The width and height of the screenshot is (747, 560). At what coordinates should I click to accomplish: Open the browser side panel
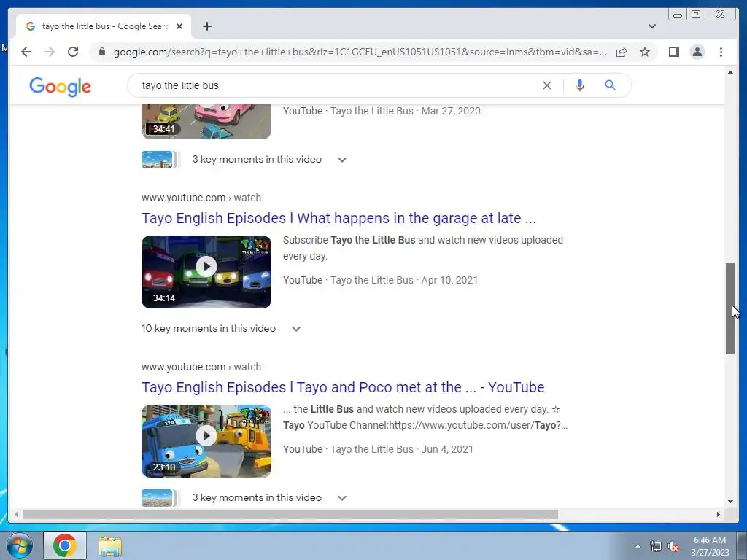coord(673,52)
